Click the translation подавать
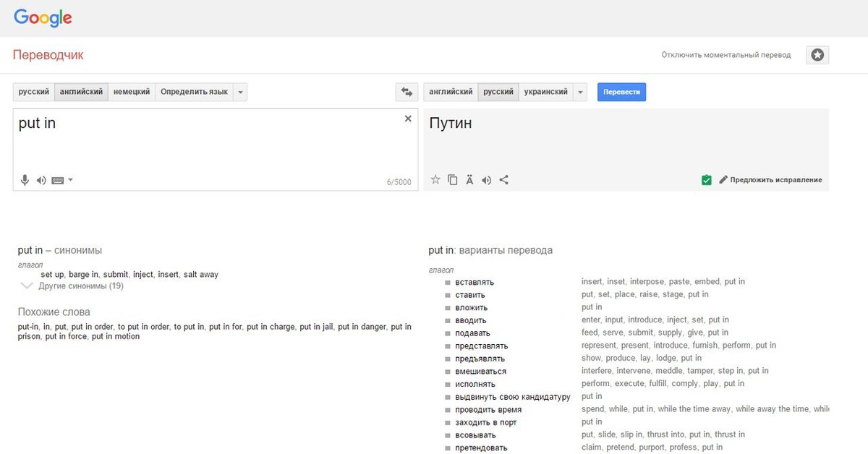Viewport: 868px width, 454px height. [x=472, y=333]
